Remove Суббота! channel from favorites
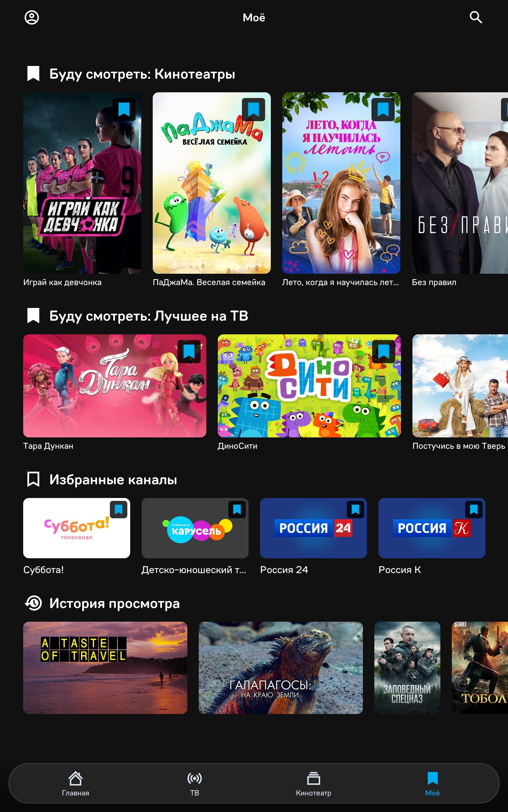This screenshot has height=812, width=508. click(x=119, y=510)
